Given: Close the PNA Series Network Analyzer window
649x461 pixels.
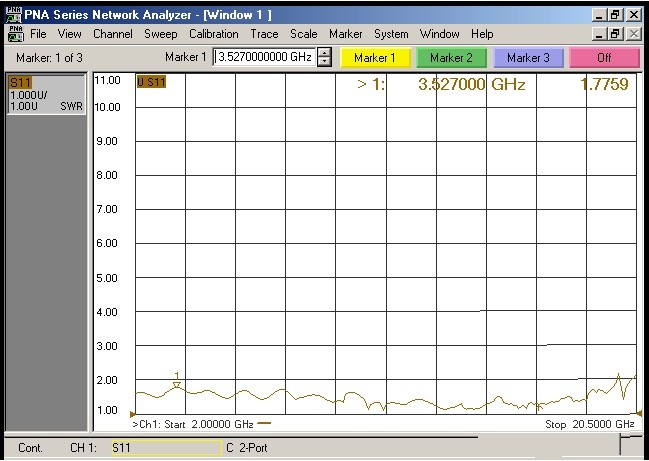Looking at the screenshot, I should [633, 15].
